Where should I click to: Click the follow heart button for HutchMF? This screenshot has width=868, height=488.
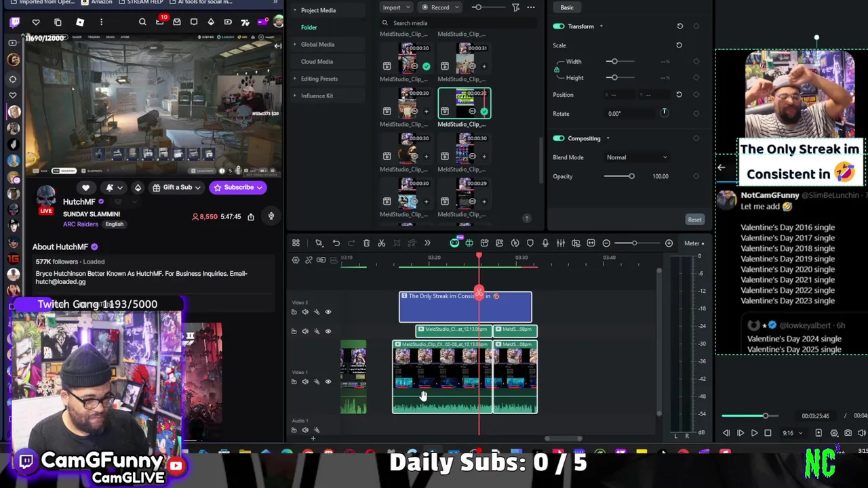(85, 187)
